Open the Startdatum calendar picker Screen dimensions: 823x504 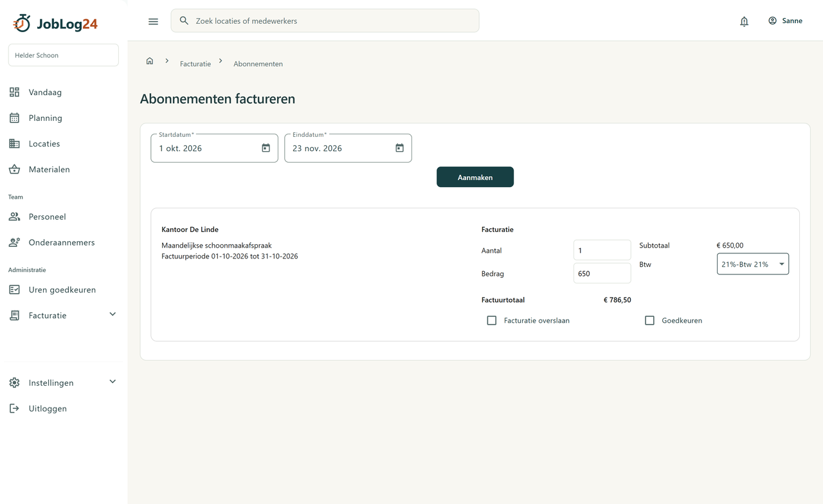(x=266, y=148)
